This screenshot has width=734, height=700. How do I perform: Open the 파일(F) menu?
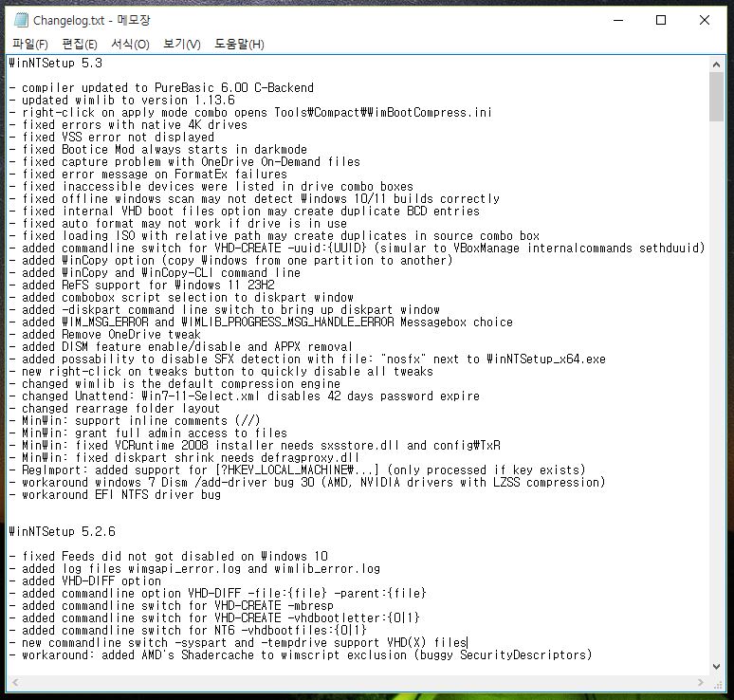(x=30, y=44)
